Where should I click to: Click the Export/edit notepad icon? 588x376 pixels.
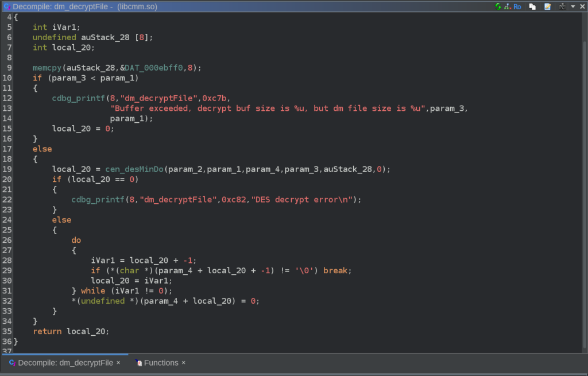coord(548,6)
